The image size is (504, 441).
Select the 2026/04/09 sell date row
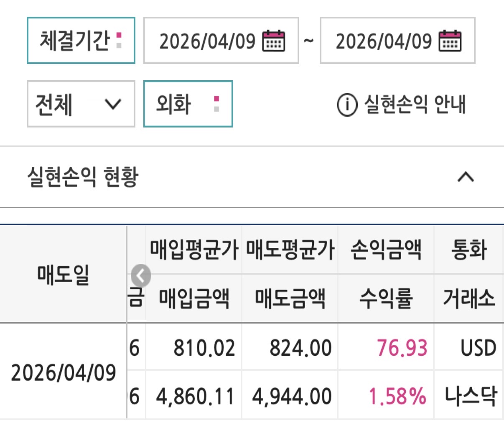pyautogui.click(x=63, y=372)
